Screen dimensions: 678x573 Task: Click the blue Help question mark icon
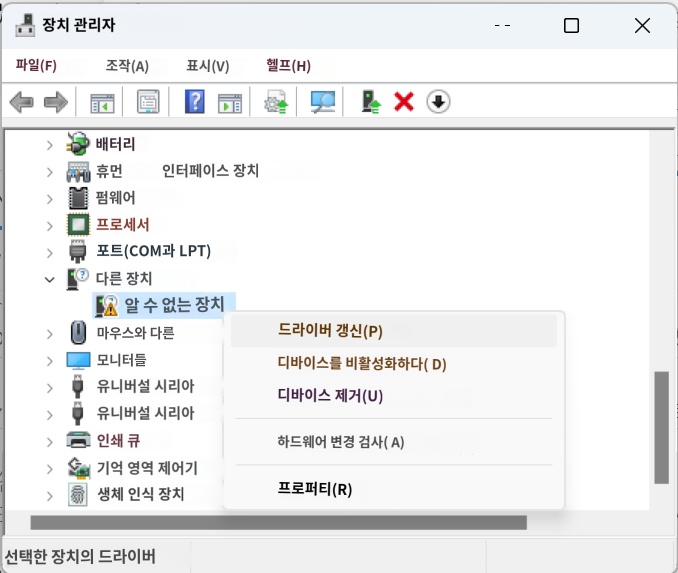tap(195, 102)
